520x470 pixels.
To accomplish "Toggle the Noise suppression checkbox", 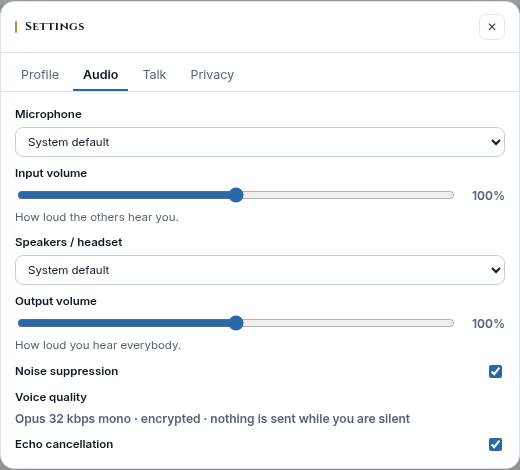I will point(495,371).
